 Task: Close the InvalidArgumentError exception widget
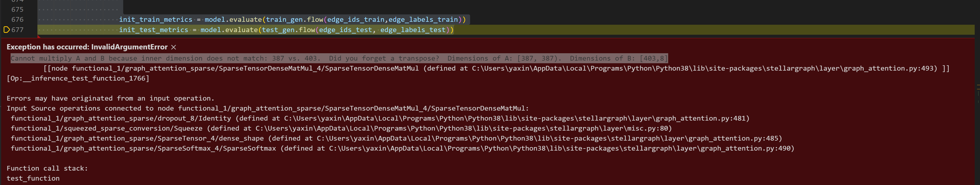coord(174,47)
